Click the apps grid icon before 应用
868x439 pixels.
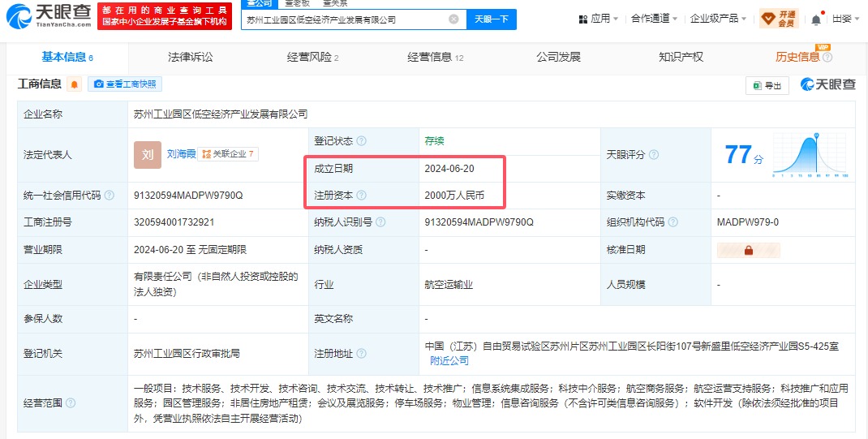[583, 19]
